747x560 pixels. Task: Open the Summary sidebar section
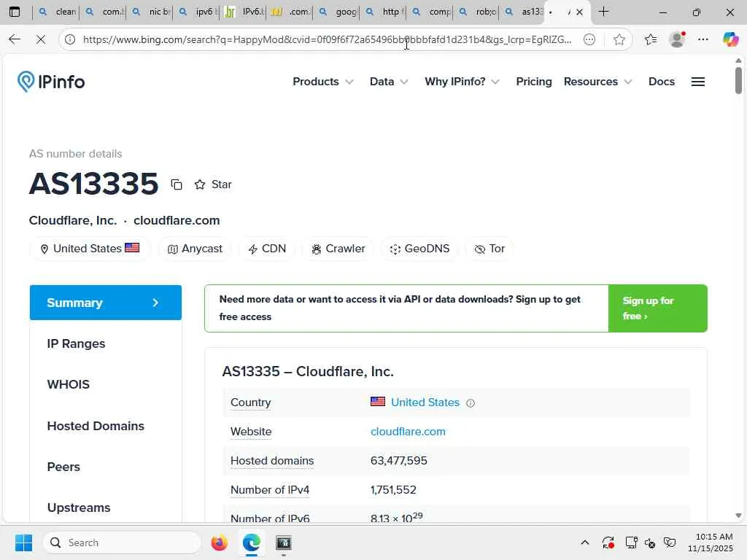(x=105, y=303)
